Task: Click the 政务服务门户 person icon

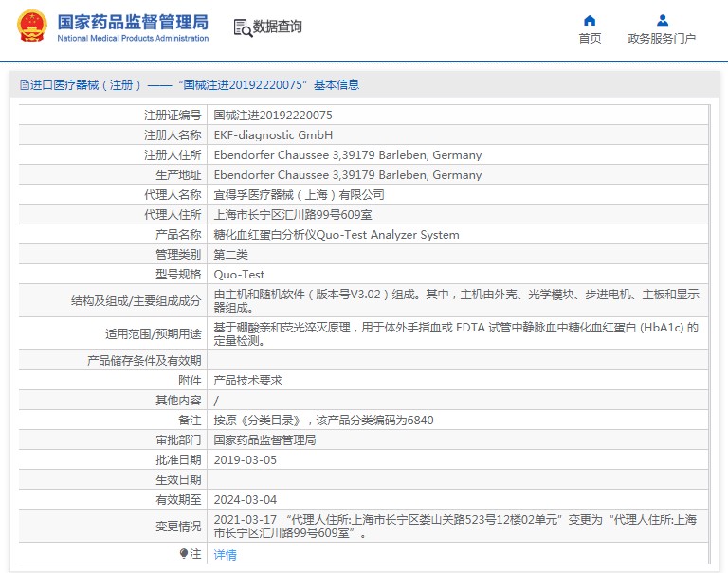Action: [662, 20]
